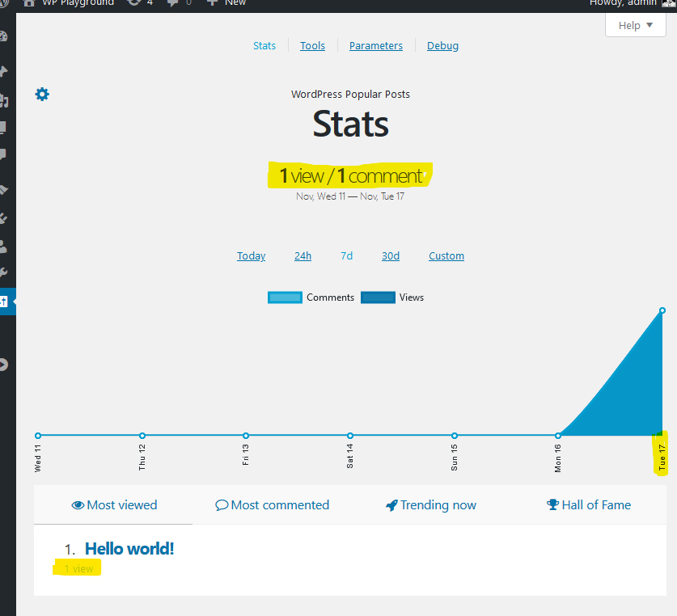Select the 7d time range
Image resolution: width=677 pixels, height=616 pixels.
pyautogui.click(x=347, y=256)
